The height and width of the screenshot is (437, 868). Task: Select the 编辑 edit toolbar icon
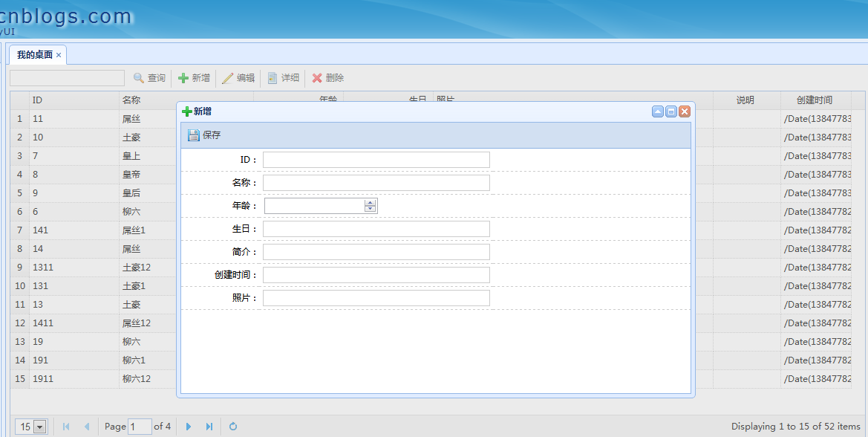click(228, 77)
